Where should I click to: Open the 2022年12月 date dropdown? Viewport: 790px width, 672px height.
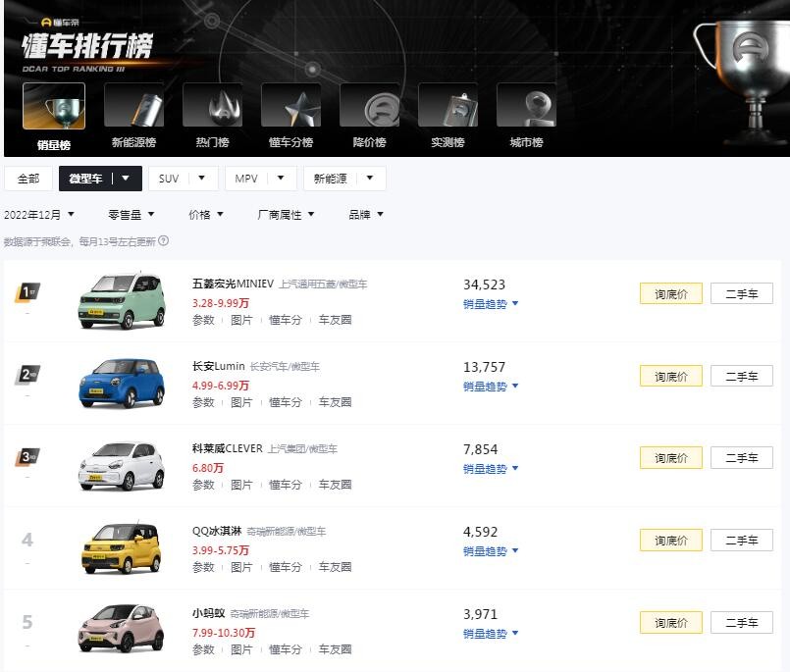(38, 214)
